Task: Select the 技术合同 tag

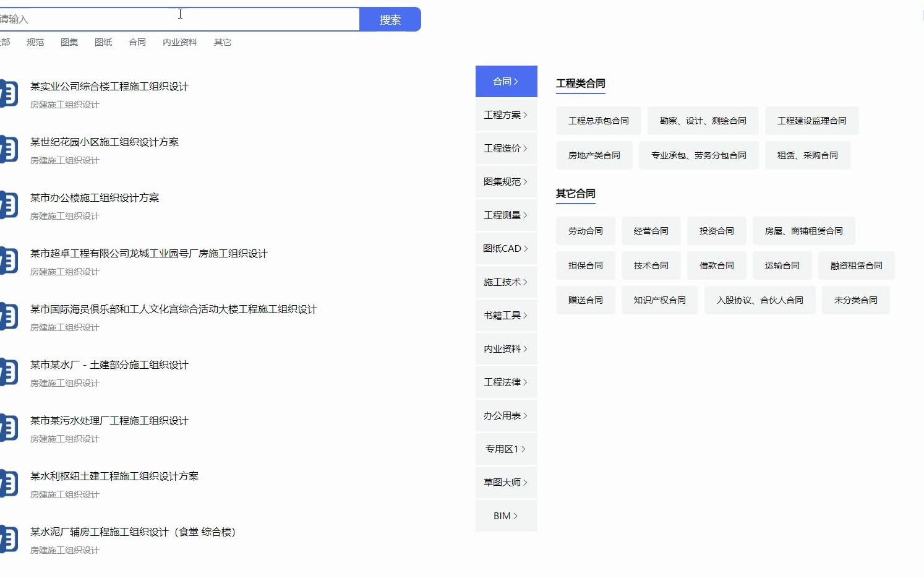Action: pos(651,265)
